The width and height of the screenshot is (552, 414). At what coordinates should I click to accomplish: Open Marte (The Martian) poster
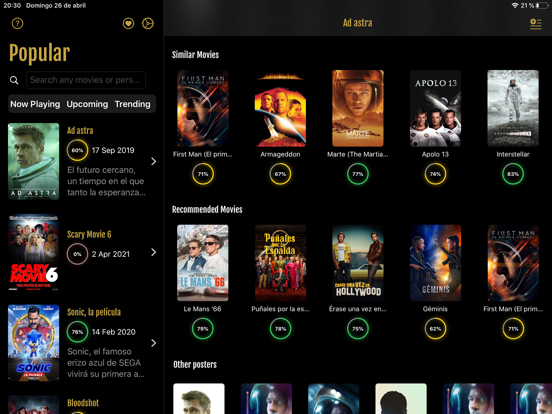[x=358, y=108]
